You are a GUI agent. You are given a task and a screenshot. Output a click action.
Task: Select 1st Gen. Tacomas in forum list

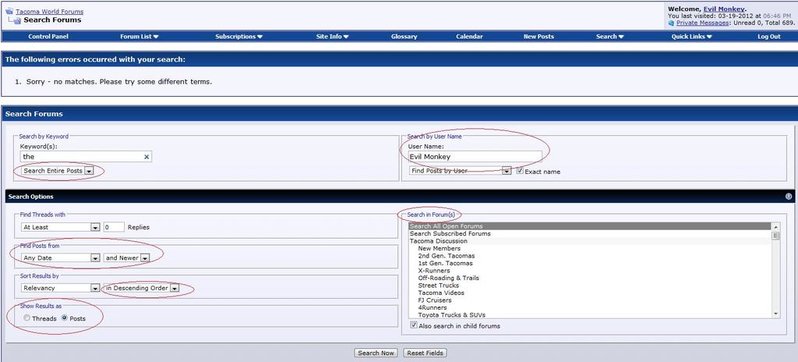(x=590, y=263)
